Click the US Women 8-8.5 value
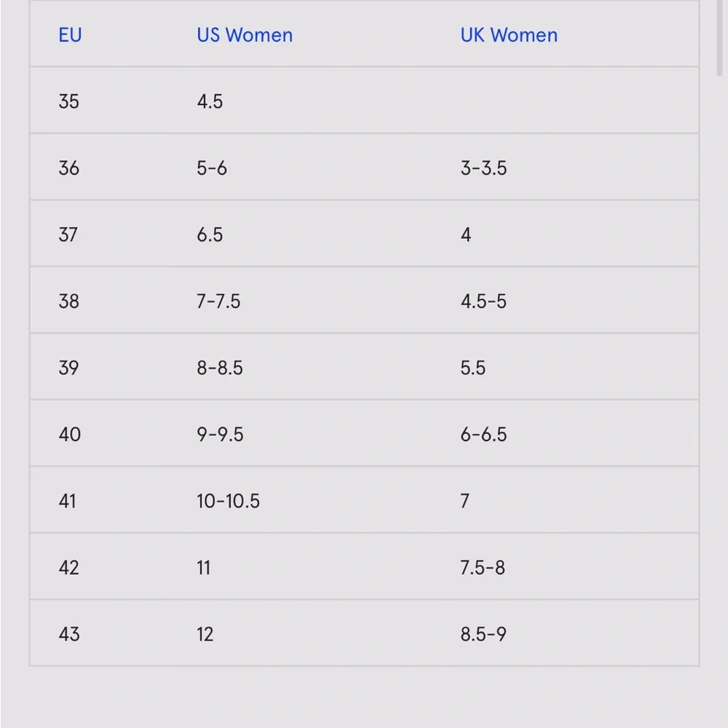 pos(220,368)
